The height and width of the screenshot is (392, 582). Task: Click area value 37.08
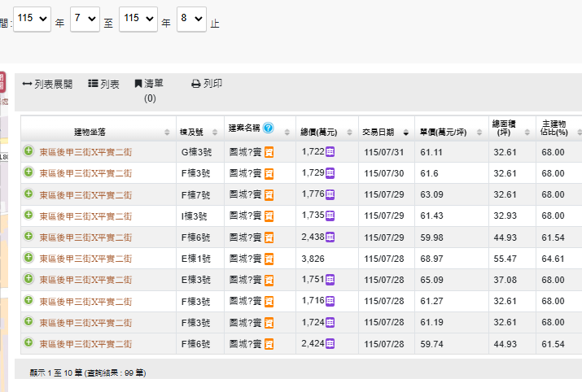505,280
